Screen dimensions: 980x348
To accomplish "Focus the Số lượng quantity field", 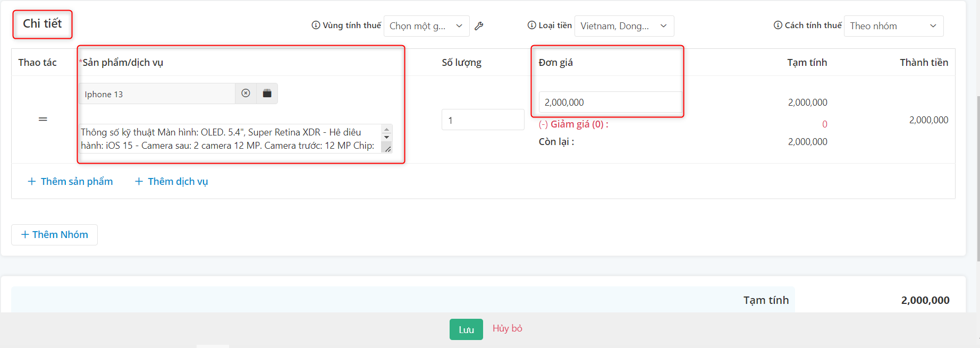I will click(x=483, y=120).
